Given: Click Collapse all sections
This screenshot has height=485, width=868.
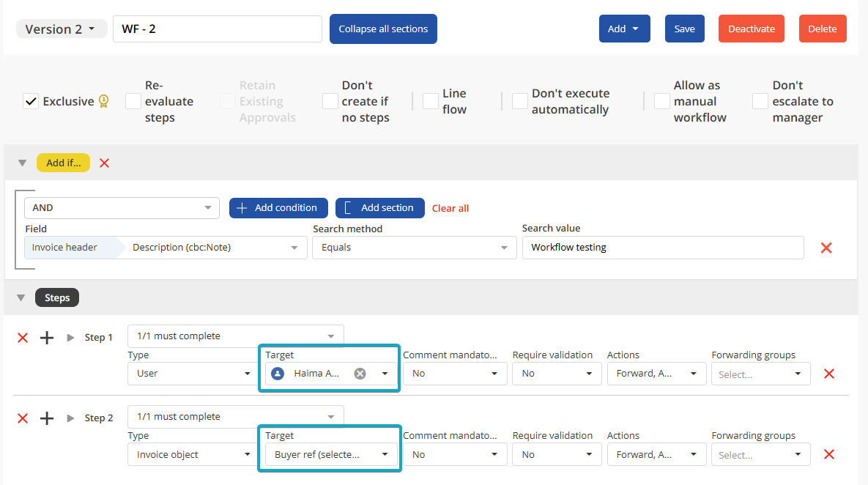Looking at the screenshot, I should [383, 29].
